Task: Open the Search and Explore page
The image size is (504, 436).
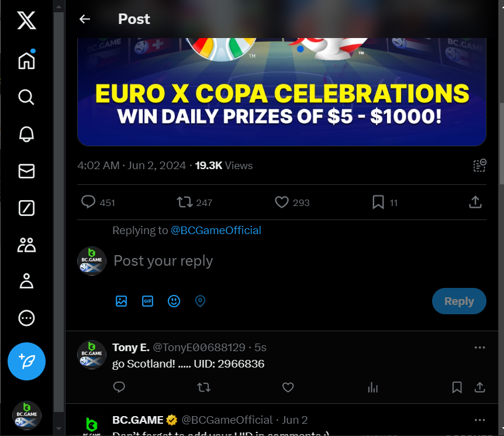Action: click(x=26, y=97)
